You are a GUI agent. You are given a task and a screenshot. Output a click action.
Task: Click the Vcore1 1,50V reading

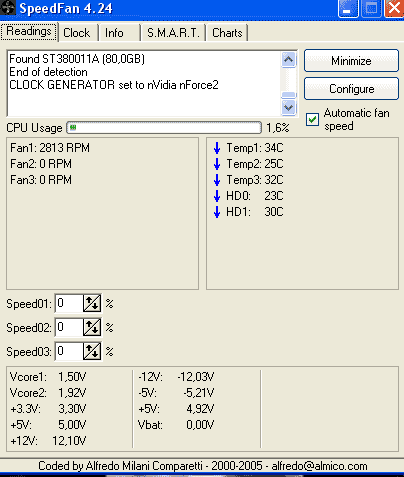coord(48,377)
